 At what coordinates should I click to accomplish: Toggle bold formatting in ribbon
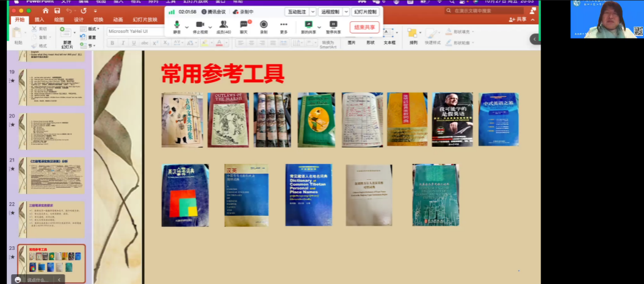pos(112,43)
